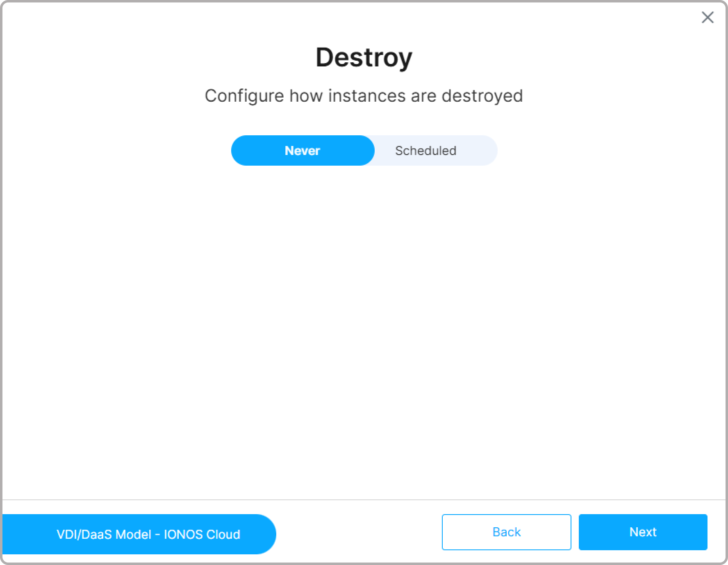Click the Next button
Screen dimensions: 728x565
[643, 532]
